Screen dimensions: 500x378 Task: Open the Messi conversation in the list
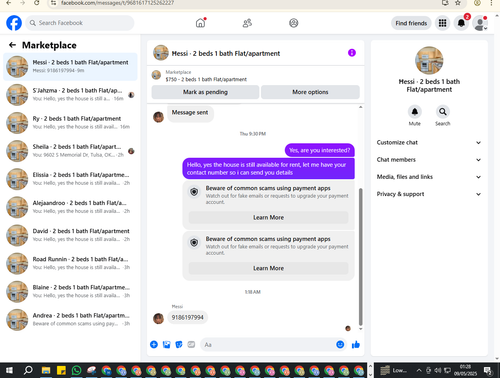coord(70,67)
